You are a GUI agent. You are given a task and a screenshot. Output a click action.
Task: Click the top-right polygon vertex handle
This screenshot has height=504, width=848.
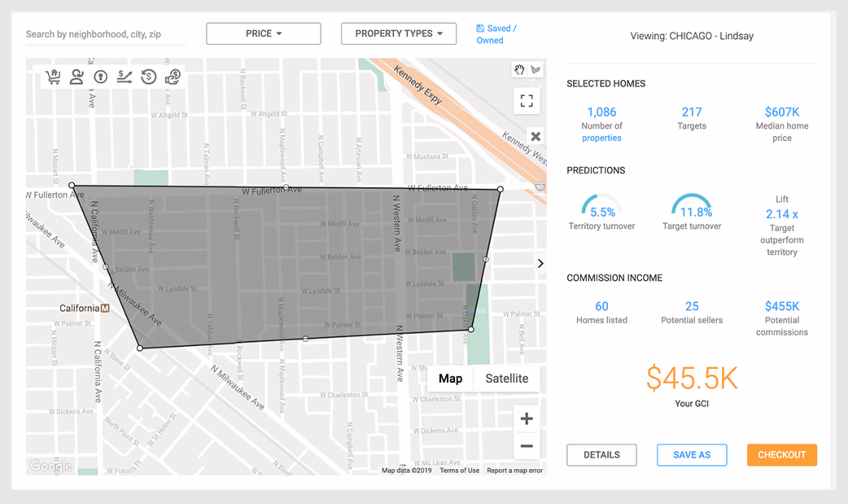point(500,189)
